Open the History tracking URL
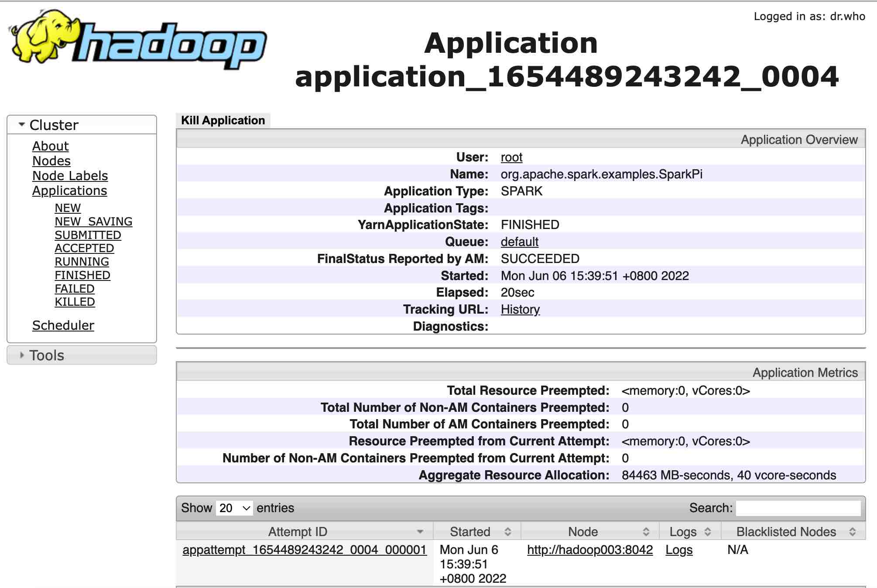Image resolution: width=877 pixels, height=588 pixels. point(520,309)
